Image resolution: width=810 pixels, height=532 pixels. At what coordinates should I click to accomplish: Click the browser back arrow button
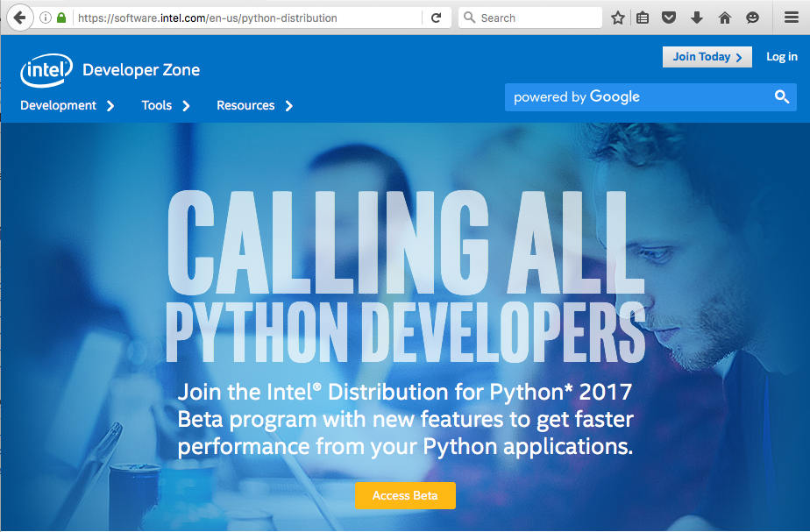click(x=18, y=18)
